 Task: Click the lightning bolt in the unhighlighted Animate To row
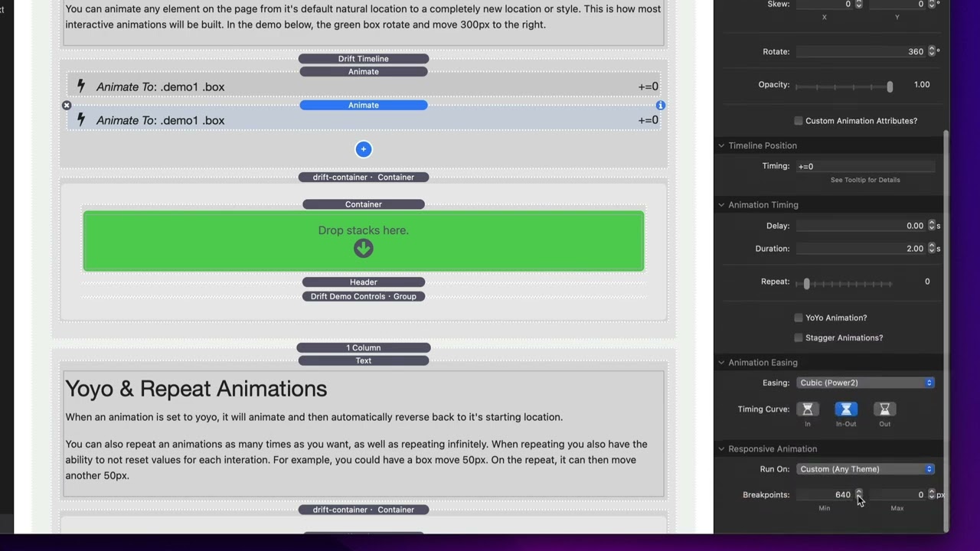click(x=81, y=86)
